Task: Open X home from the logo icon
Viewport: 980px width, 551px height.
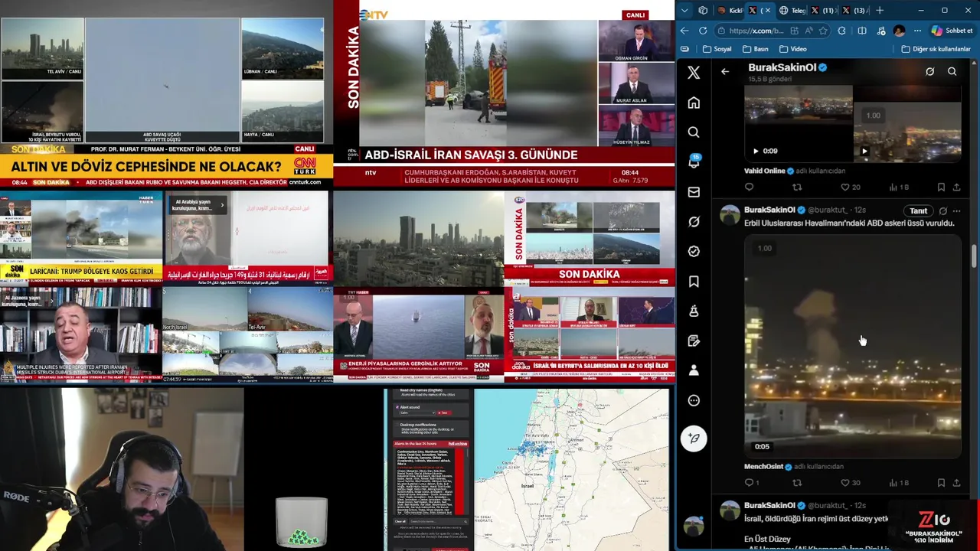Action: click(694, 73)
